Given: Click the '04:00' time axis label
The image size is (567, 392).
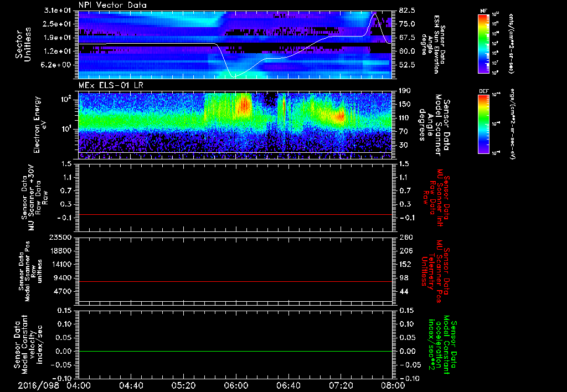Looking at the screenshot, I should coord(79,385).
